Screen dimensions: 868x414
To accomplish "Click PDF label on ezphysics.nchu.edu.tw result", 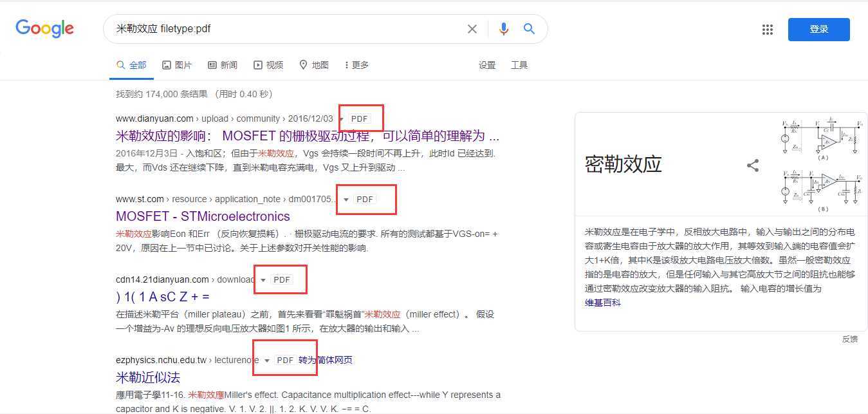I will point(285,361).
